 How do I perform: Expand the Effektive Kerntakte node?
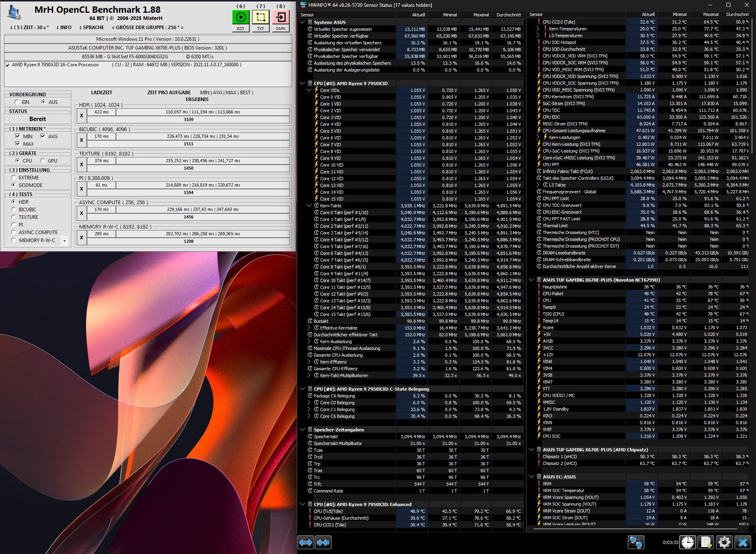click(309, 328)
